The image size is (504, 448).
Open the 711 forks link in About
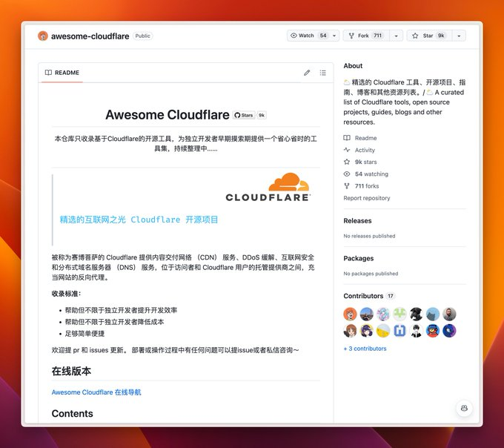click(x=366, y=186)
